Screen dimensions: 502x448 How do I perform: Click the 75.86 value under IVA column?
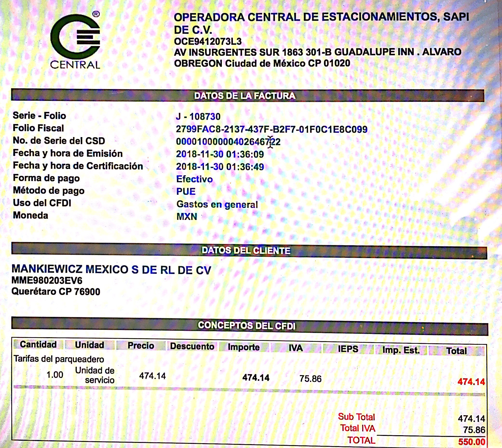pyautogui.click(x=311, y=379)
